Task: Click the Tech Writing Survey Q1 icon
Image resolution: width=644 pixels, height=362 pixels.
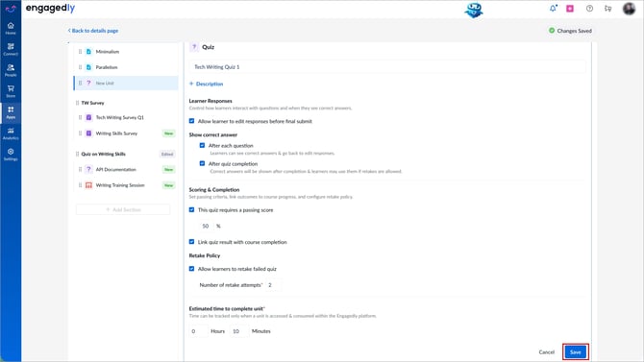Action: coord(88,117)
